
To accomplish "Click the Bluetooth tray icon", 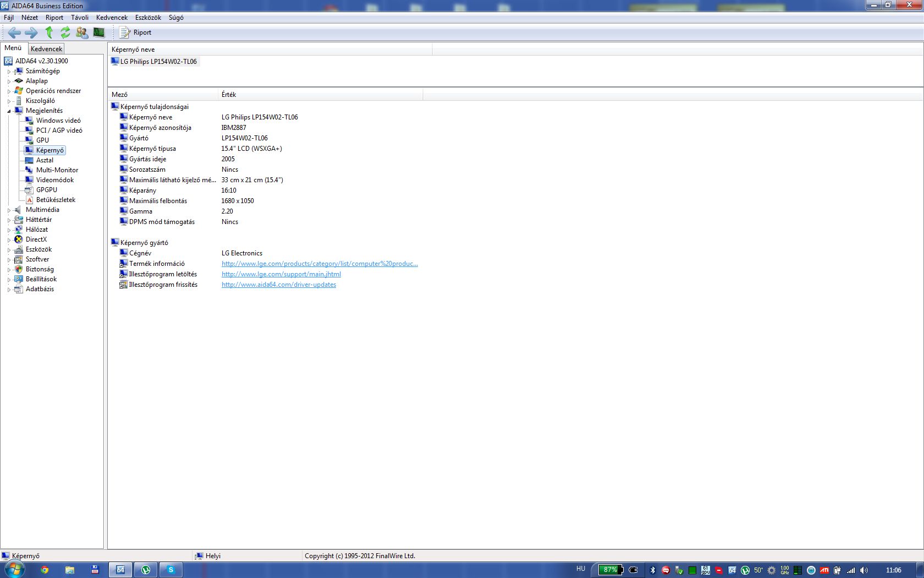I will click(x=653, y=570).
